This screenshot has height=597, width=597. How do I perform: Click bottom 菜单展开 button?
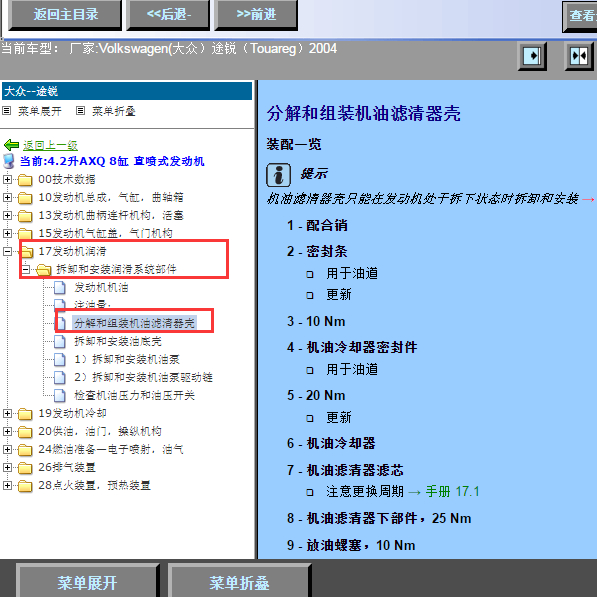coord(87,582)
